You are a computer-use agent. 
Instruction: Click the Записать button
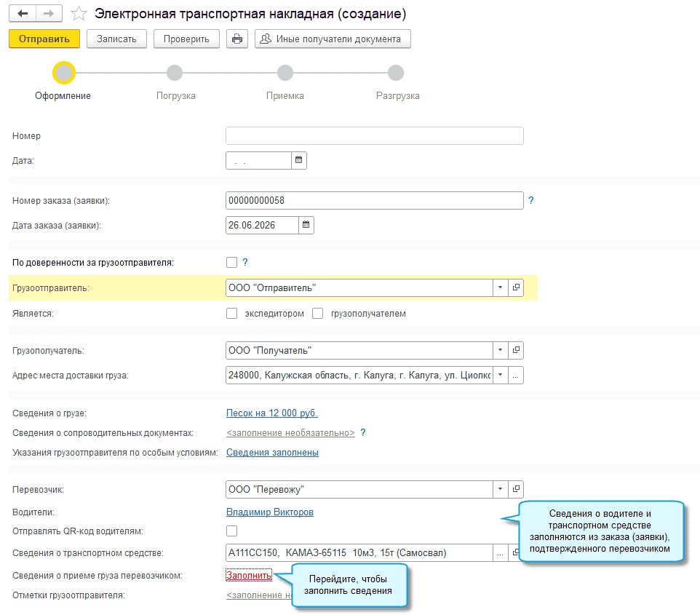click(116, 39)
